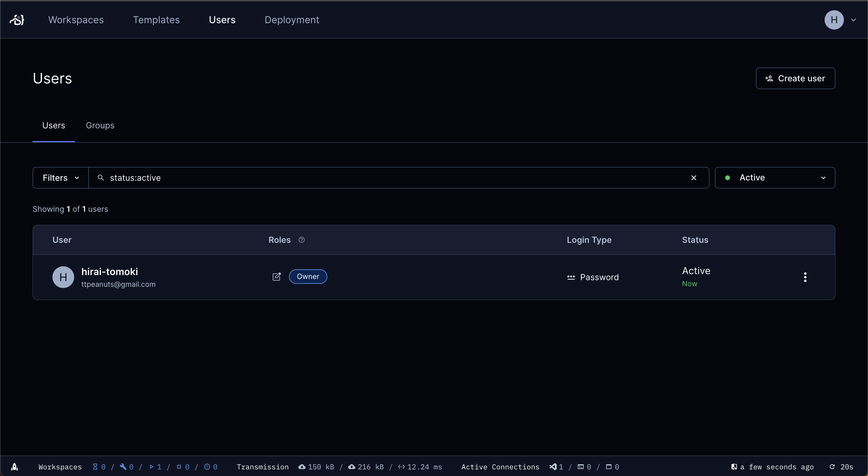Clear the search with the X button

click(x=694, y=177)
